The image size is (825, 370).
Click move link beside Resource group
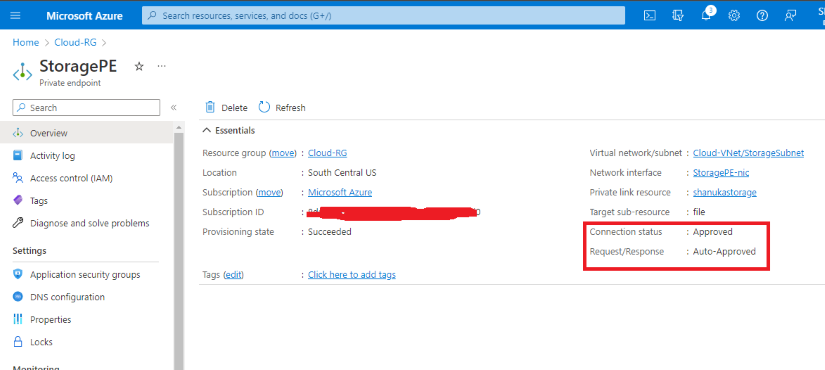pos(283,153)
